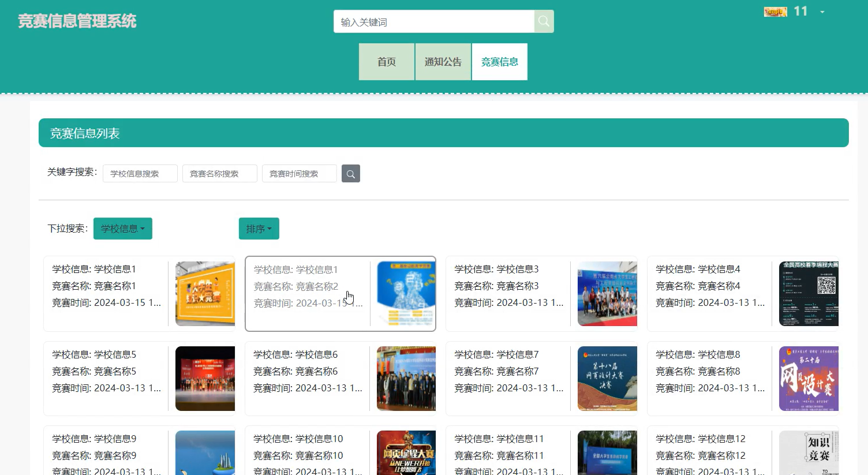
Task: Open thumbnail image of 竞赛名称5 card
Action: (205, 379)
